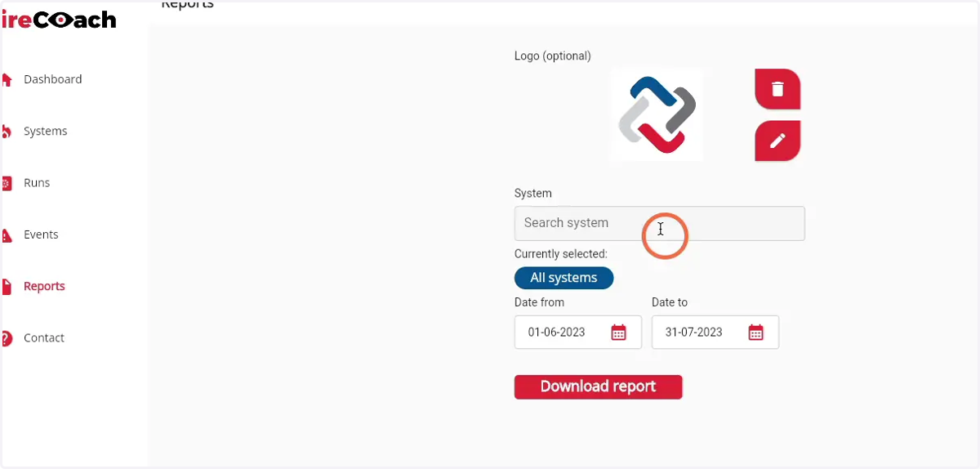Click the Reports document icon in sidebar
The height and width of the screenshot is (469, 980).
(x=7, y=287)
